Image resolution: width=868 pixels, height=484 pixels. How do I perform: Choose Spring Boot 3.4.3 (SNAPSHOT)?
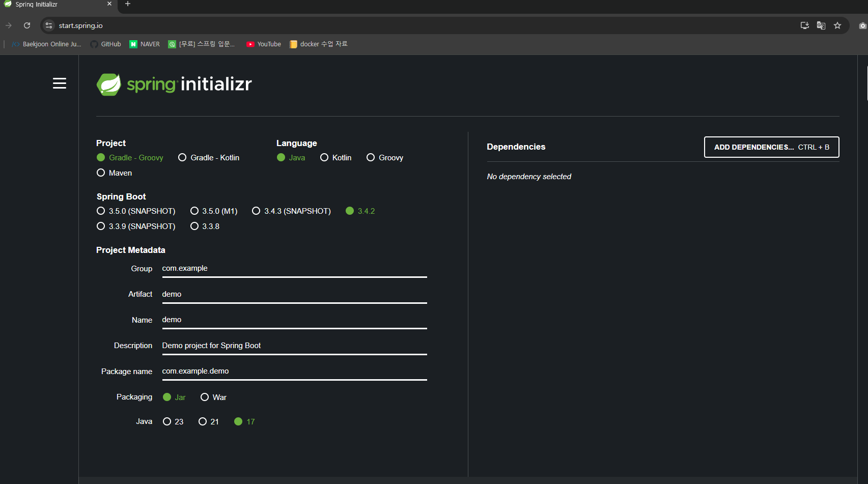292,211
